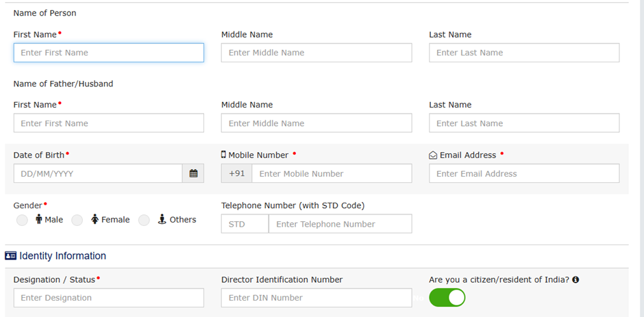
Task: Click the Enter Email Address field
Action: pos(523,174)
